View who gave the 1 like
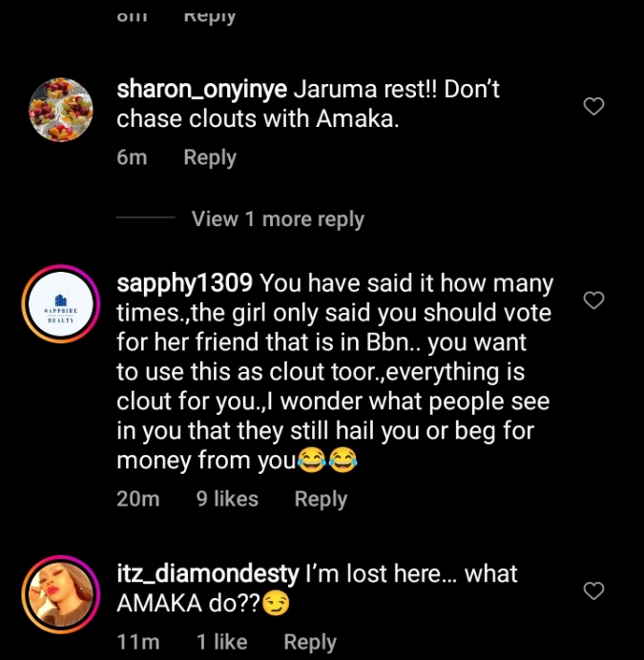The height and width of the screenshot is (660, 644). coord(221,642)
